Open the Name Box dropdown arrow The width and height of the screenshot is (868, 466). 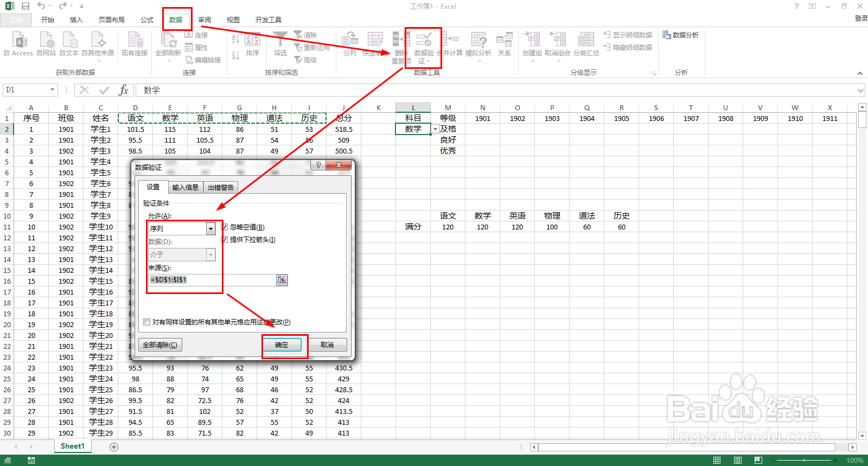[52, 90]
